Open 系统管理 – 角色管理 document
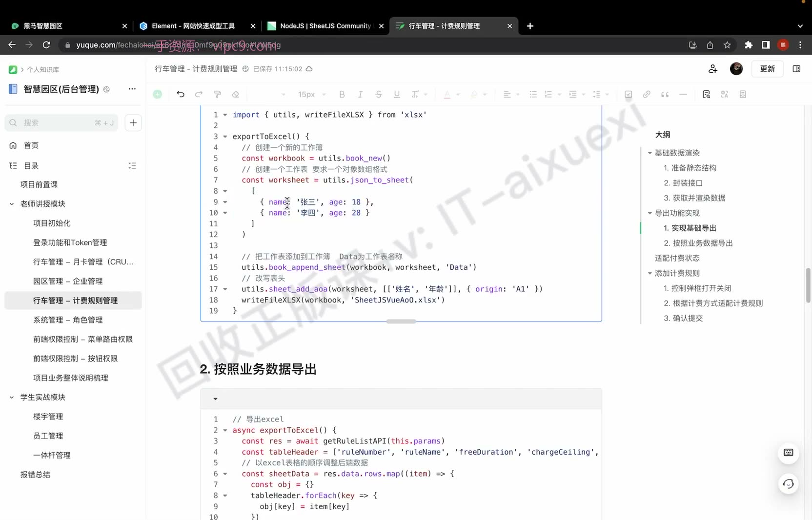This screenshot has width=812, height=520. 68,320
